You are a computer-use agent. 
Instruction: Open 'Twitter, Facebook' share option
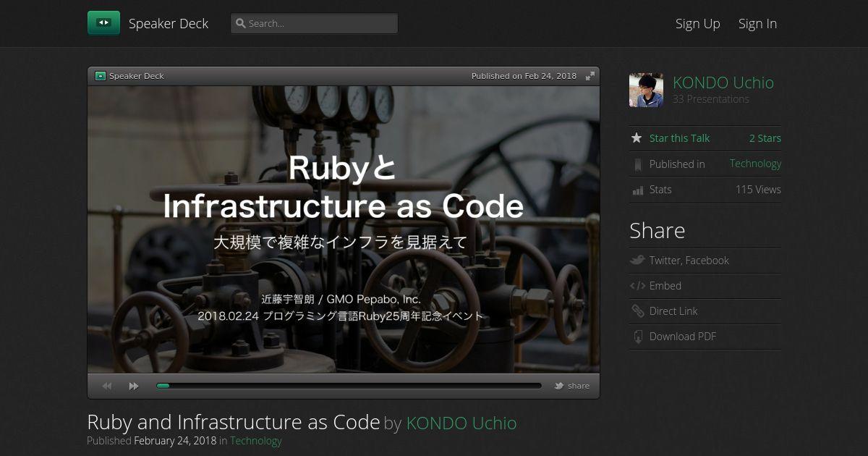tap(689, 261)
